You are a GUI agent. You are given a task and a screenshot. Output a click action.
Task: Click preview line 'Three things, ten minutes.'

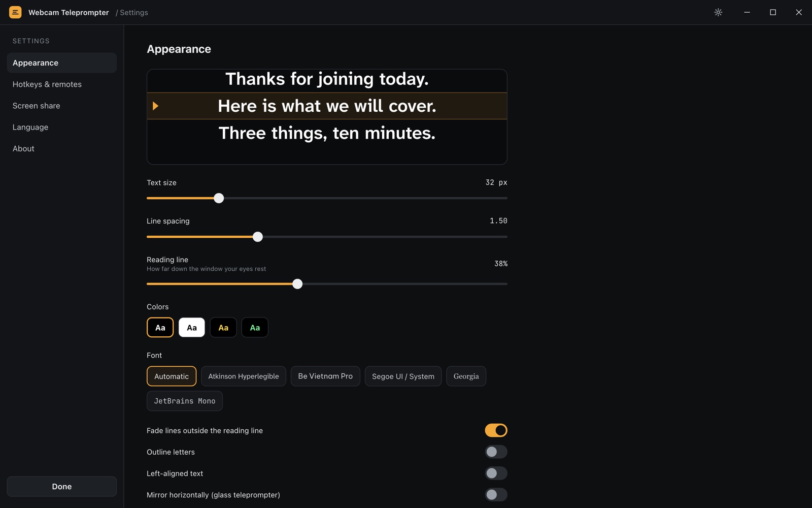click(327, 133)
